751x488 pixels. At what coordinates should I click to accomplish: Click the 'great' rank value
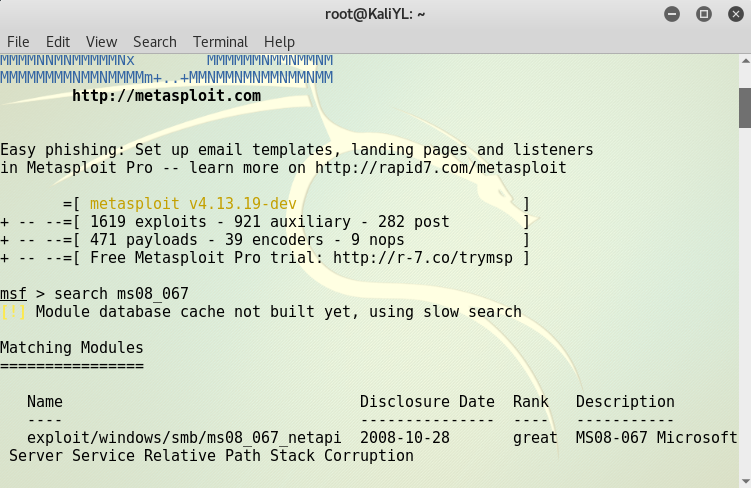[535, 438]
